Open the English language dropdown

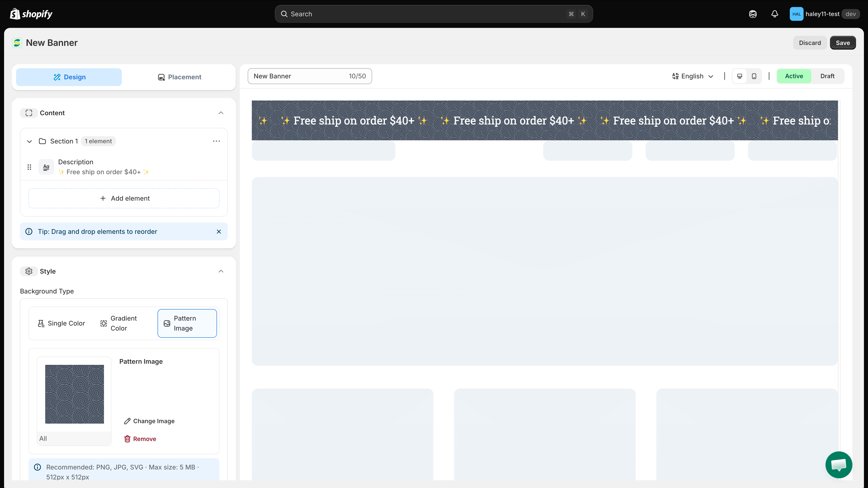692,76
